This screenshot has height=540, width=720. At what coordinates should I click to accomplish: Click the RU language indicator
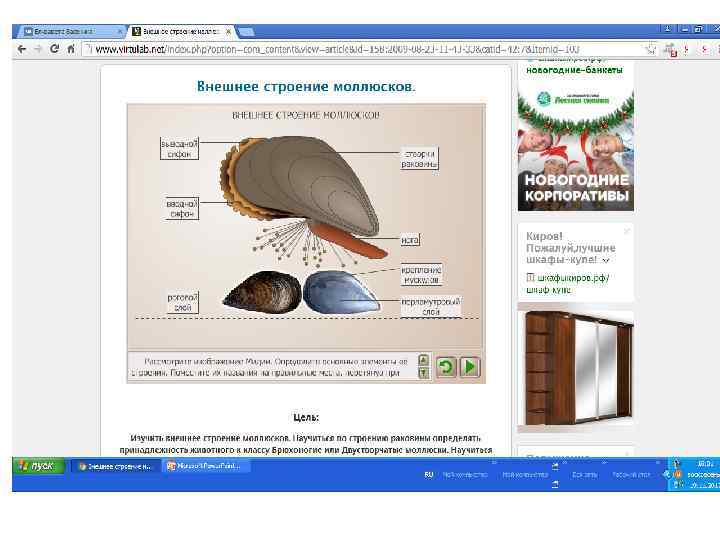click(x=428, y=475)
